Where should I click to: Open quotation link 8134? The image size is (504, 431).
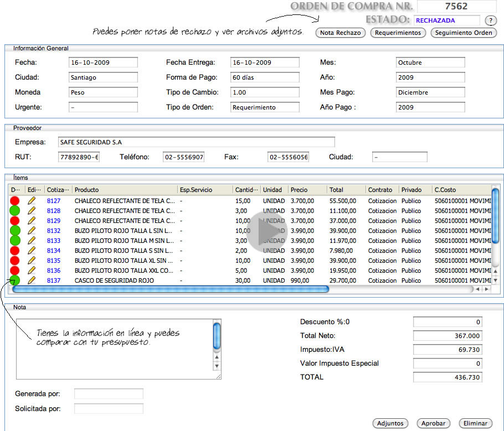[x=54, y=251]
